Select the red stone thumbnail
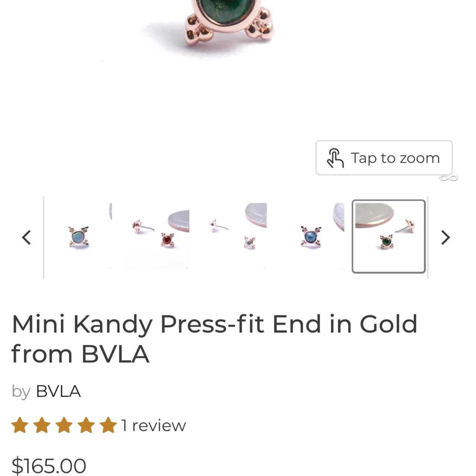The height and width of the screenshot is (476, 476). (156, 236)
